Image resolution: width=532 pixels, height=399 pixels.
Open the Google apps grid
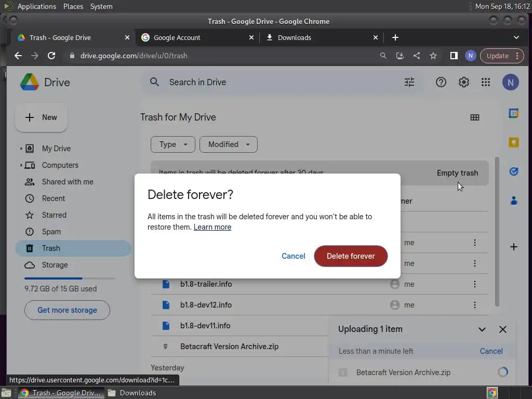(x=486, y=82)
